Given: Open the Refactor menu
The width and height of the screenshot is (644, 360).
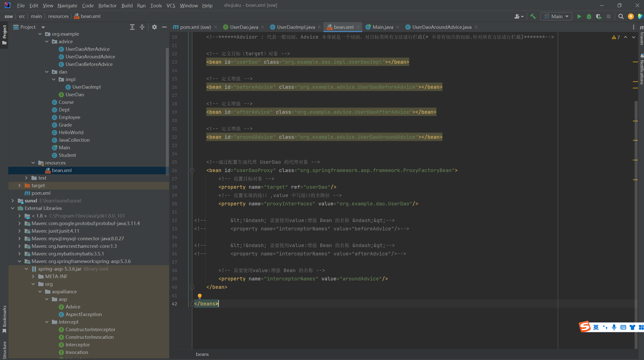Looking at the screenshot, I should (107, 5).
